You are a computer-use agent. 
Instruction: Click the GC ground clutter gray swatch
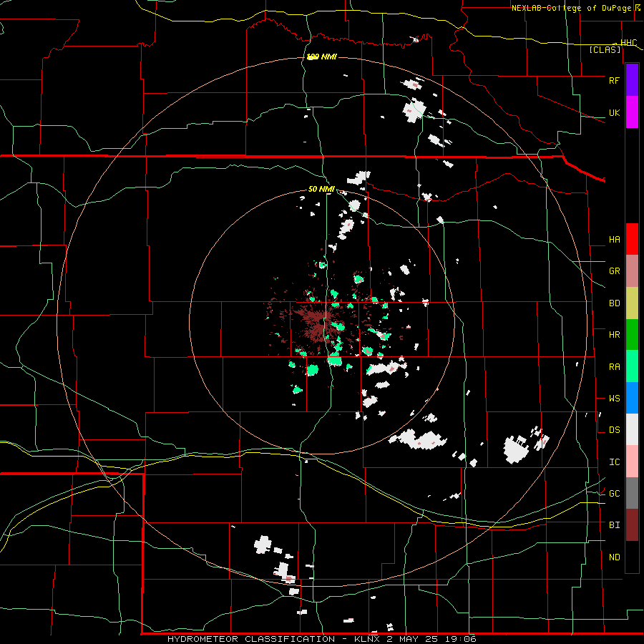click(632, 493)
